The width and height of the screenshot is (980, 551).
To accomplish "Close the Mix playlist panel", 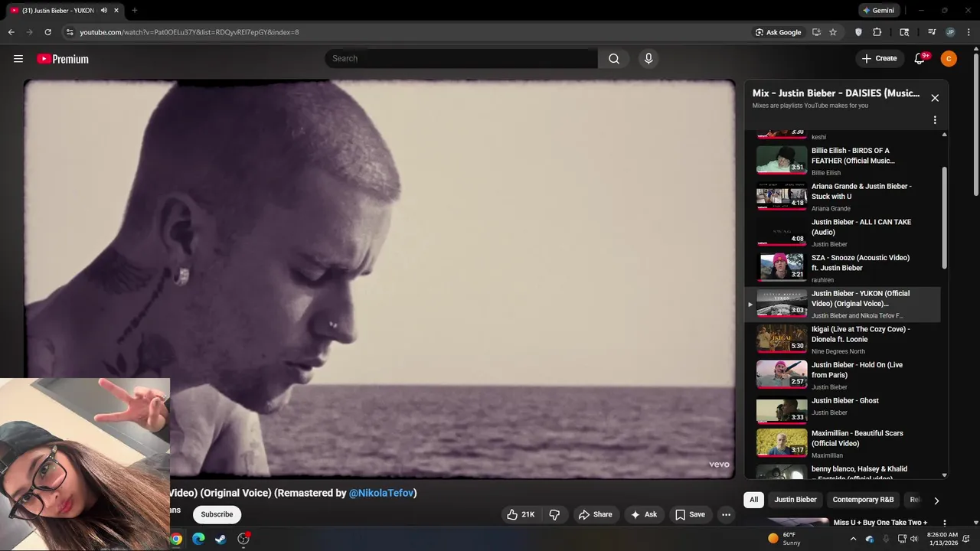I will pyautogui.click(x=935, y=98).
